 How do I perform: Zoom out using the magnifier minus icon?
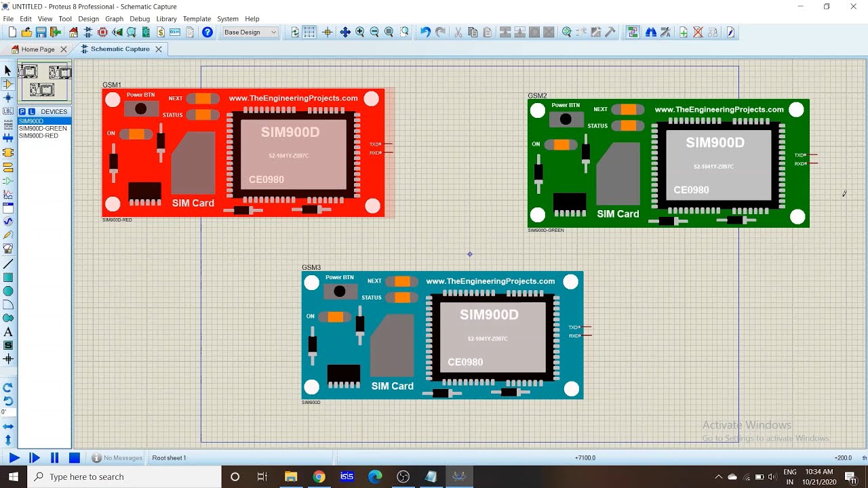tap(374, 33)
